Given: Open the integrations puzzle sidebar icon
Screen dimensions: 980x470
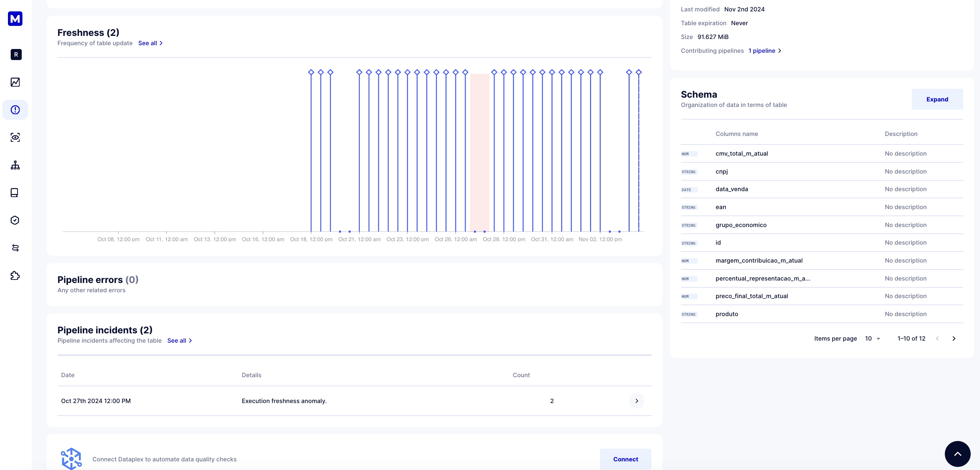Looking at the screenshot, I should [x=15, y=275].
